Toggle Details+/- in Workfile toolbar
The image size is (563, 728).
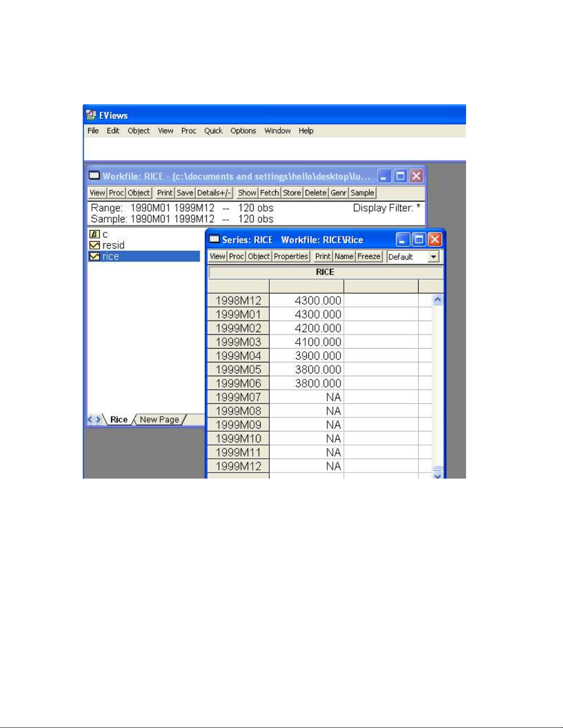[214, 193]
